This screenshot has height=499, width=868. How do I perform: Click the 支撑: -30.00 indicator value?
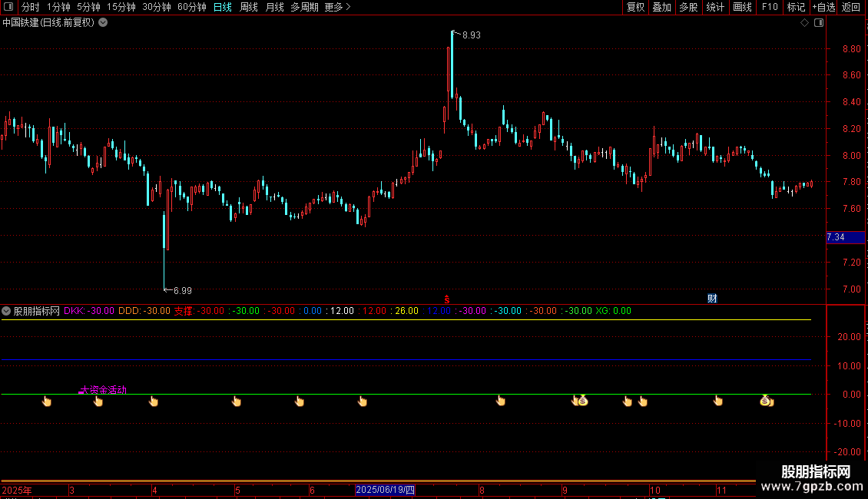(x=199, y=311)
